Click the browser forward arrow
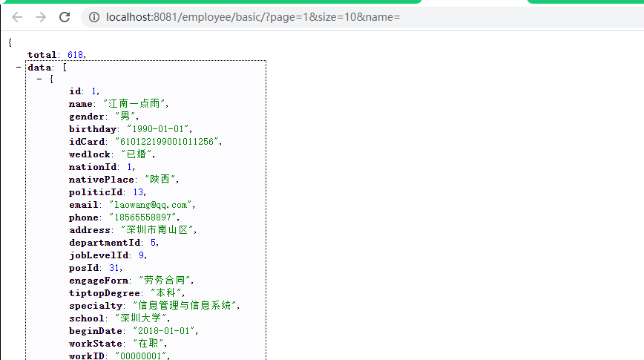Screen dimensions: 644x360 pyautogui.click(x=41, y=17)
